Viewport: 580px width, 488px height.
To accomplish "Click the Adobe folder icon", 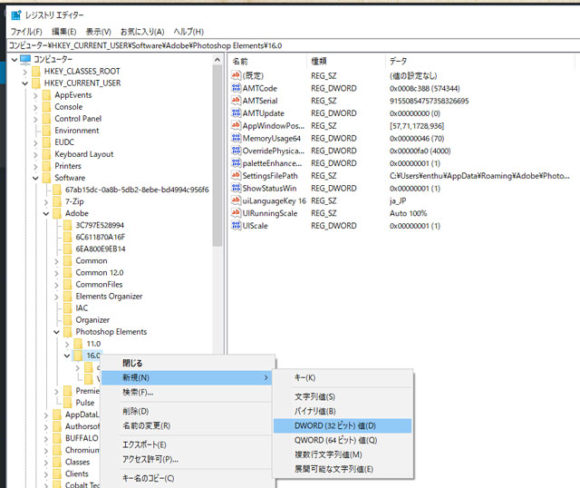I will (57, 213).
